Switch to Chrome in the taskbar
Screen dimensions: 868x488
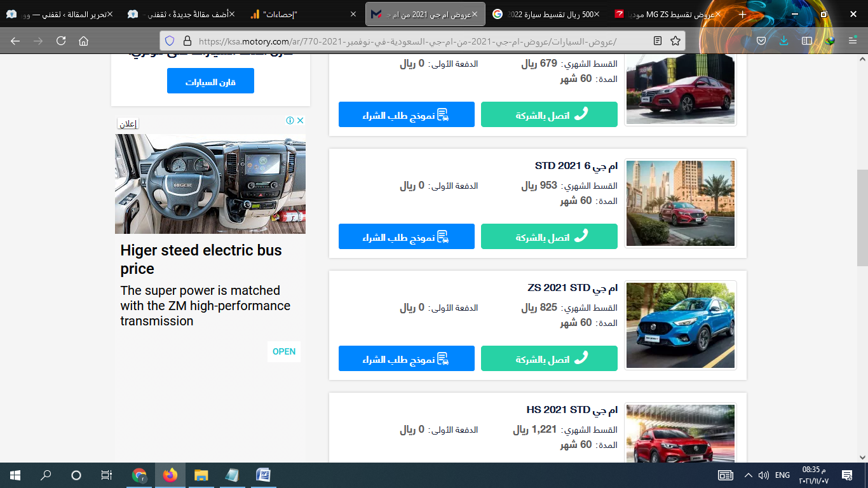pos(139,475)
